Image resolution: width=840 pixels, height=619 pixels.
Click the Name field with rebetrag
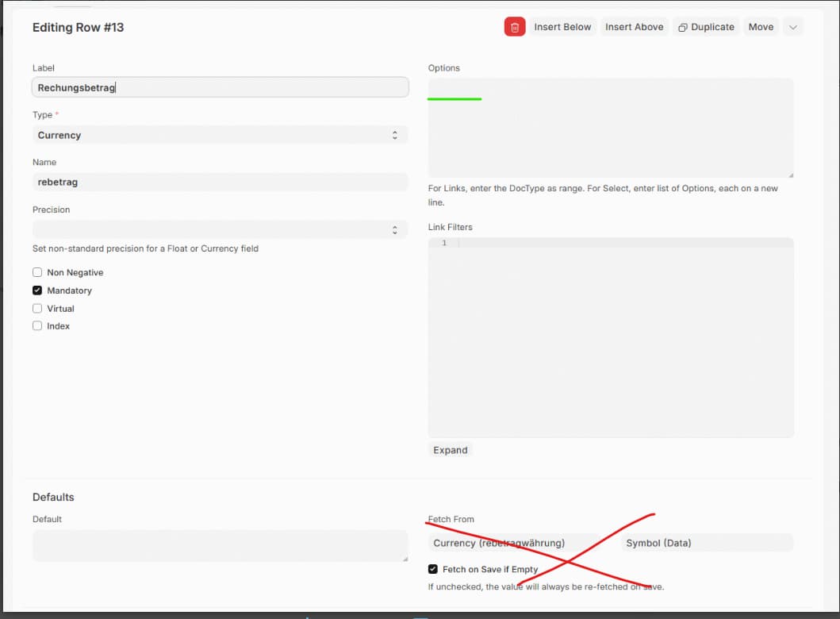point(220,182)
